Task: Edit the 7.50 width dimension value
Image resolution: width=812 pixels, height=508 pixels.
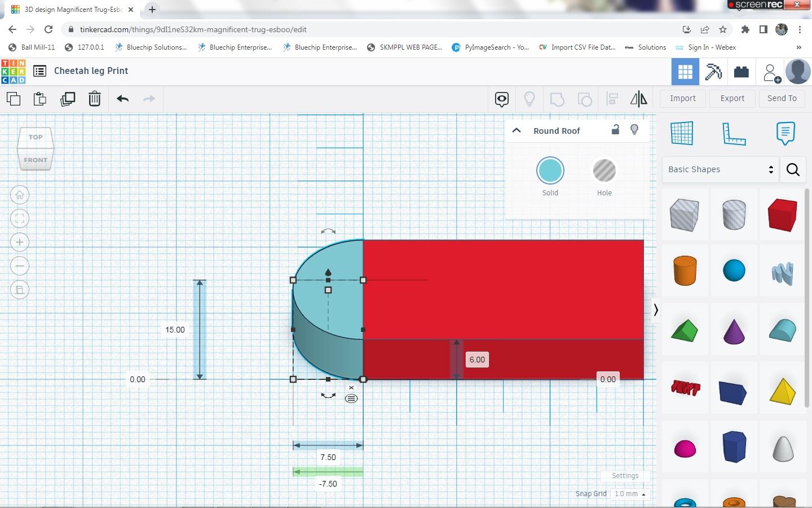Action: click(328, 457)
